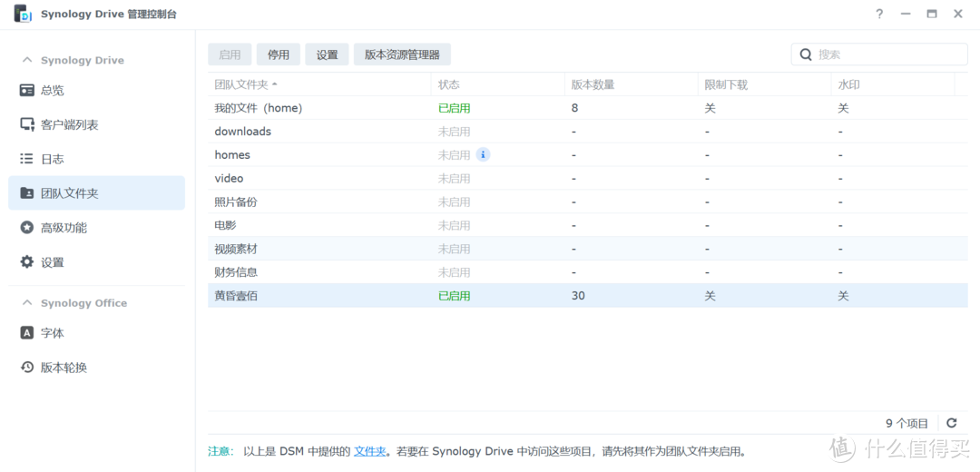Follow the 文件夹 link in the note
This screenshot has height=472, width=980.
click(370, 451)
